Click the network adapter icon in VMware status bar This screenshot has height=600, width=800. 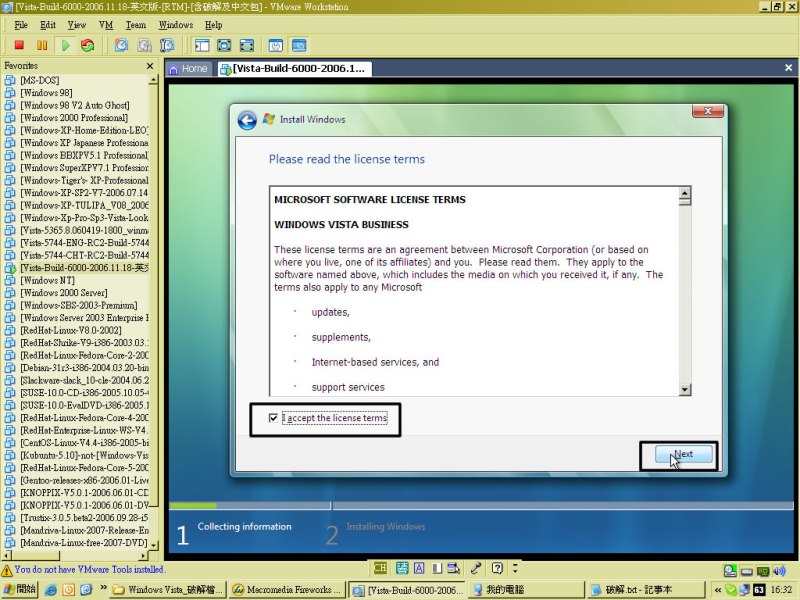(x=763, y=571)
